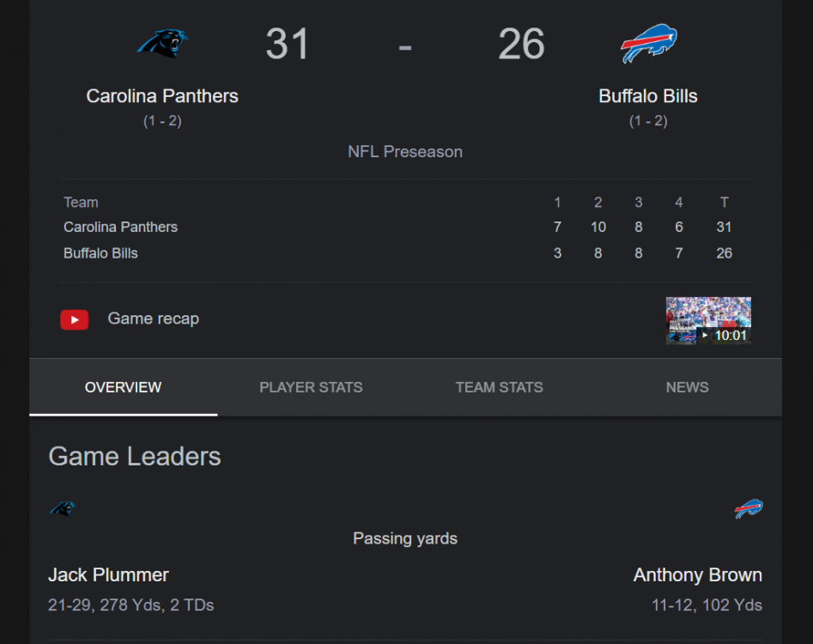Click Carolina Panthers row in score table
813x644 pixels.
point(120,228)
